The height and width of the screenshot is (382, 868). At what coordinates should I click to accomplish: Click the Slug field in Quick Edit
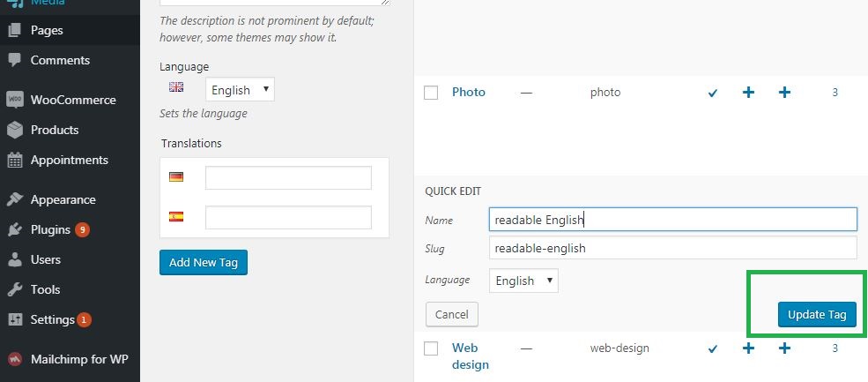click(x=673, y=248)
